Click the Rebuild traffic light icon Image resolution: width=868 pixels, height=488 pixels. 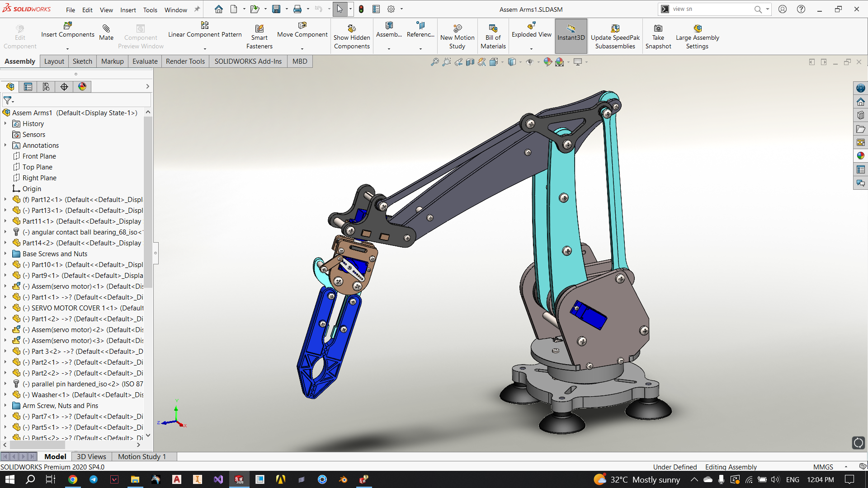(x=361, y=9)
